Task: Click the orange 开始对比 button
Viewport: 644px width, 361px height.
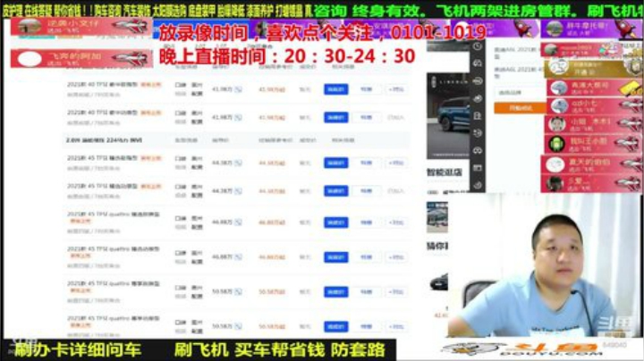Action: 520,108
